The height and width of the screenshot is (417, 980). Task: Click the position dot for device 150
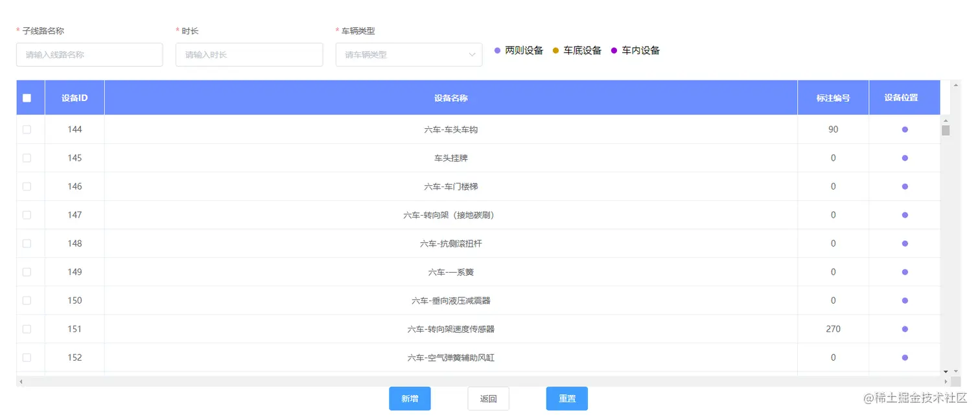point(905,300)
